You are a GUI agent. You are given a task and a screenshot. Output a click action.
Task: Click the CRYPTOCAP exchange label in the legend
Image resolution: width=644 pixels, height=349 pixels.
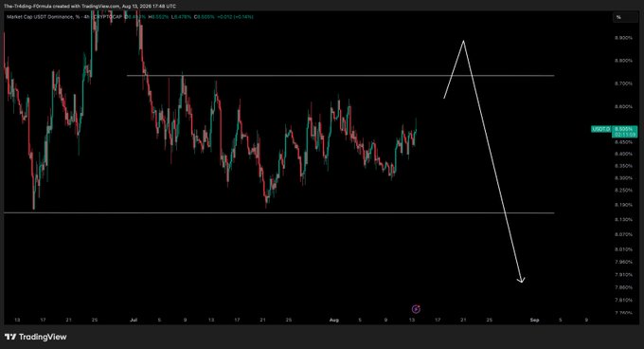pos(108,17)
